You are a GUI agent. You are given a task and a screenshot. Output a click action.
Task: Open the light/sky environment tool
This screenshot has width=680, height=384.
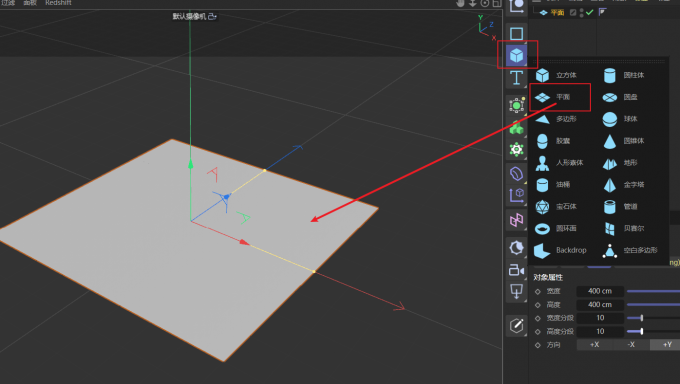pos(517,248)
